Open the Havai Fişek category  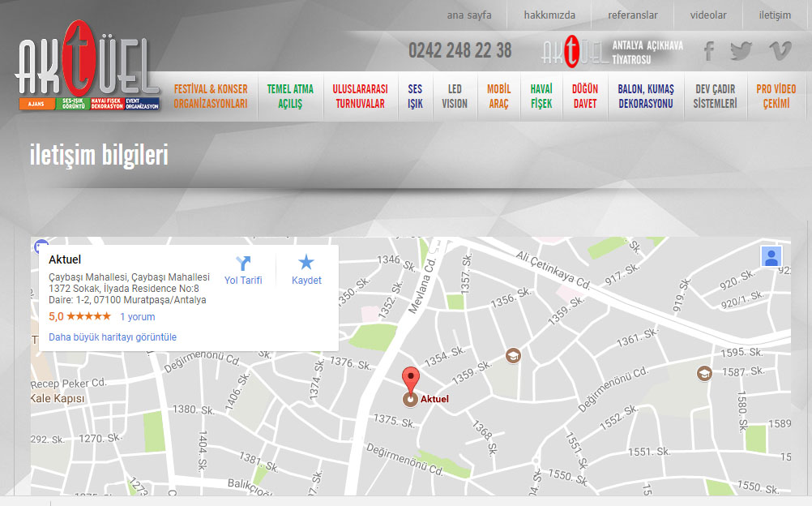(541, 96)
